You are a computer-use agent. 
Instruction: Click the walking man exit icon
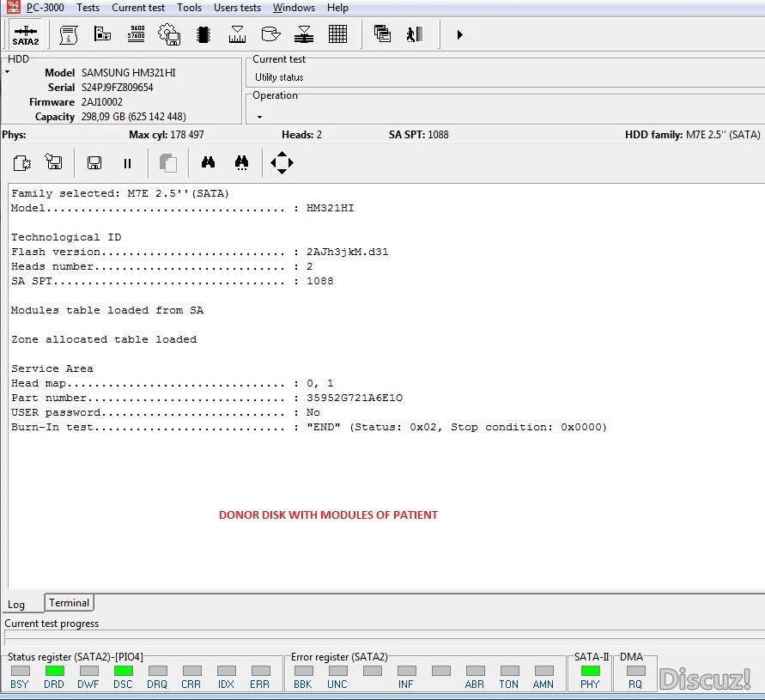(415, 34)
